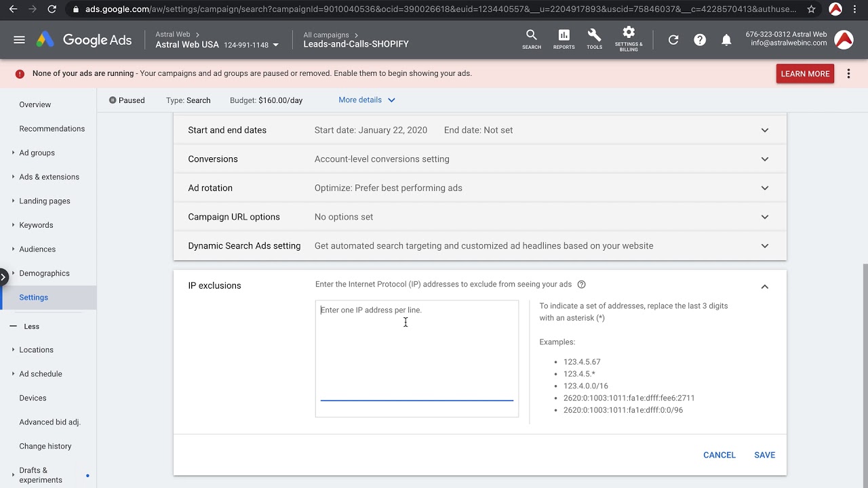Open the Tools wrench icon
This screenshot has width=868, height=488.
click(x=595, y=39)
